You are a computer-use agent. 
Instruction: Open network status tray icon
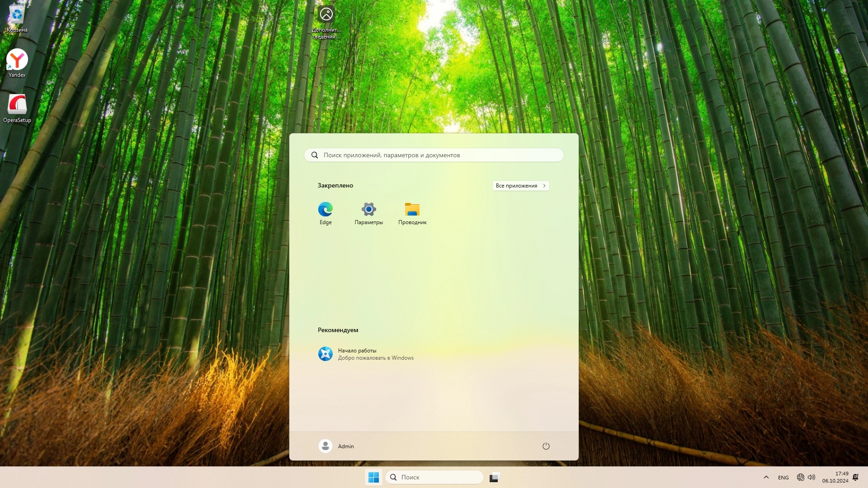coord(800,477)
